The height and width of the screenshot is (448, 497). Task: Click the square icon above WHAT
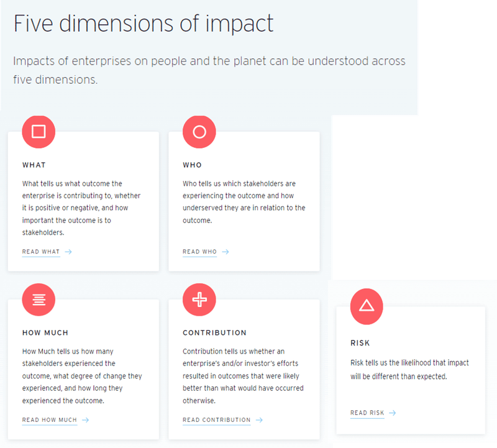tap(39, 132)
